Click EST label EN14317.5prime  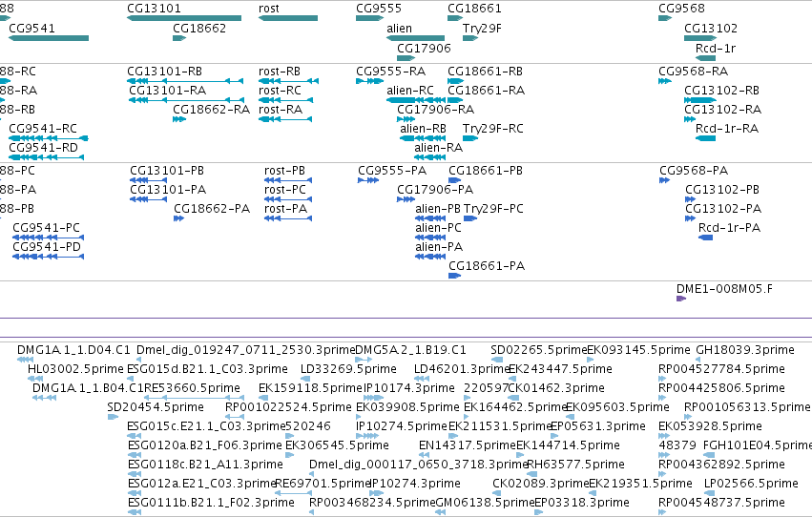point(468,445)
